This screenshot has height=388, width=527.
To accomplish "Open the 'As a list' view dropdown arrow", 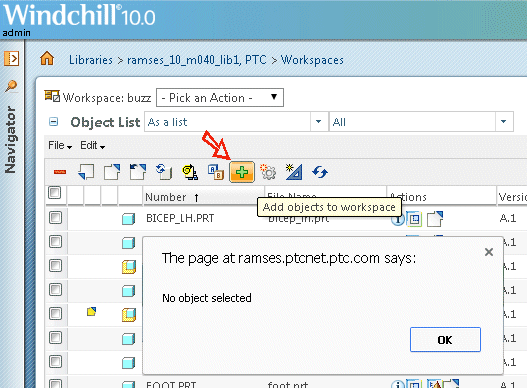I will 319,121.
